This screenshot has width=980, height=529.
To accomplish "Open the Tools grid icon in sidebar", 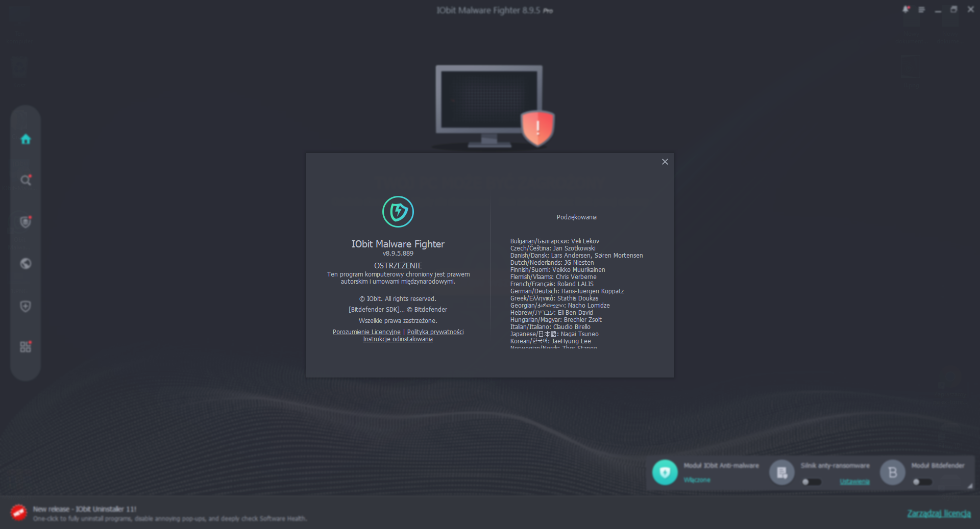I will pyautogui.click(x=26, y=347).
